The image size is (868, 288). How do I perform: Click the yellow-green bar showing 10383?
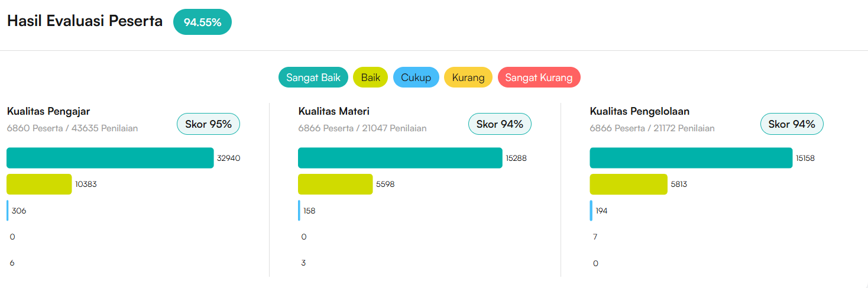pos(39,184)
